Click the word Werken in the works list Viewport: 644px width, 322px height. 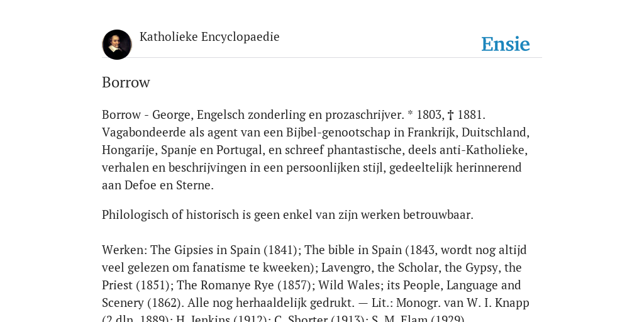coord(125,250)
